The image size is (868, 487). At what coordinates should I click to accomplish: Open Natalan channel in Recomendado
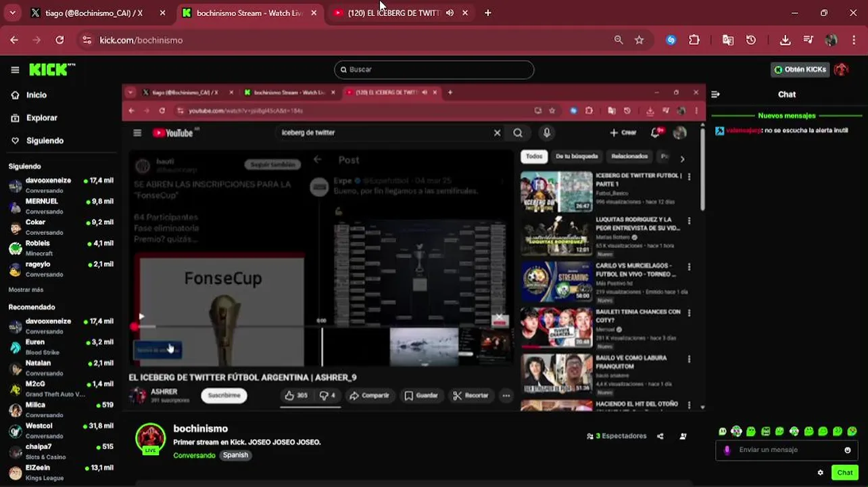pos(61,368)
